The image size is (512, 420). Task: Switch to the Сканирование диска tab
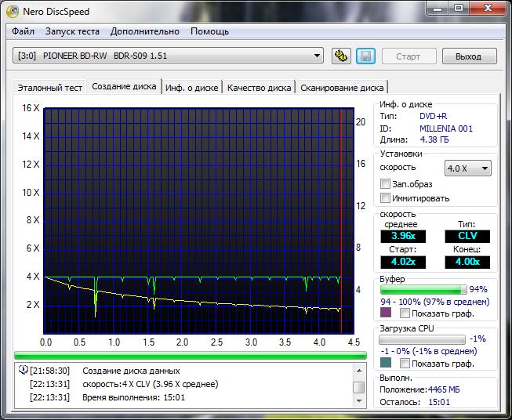[342, 88]
